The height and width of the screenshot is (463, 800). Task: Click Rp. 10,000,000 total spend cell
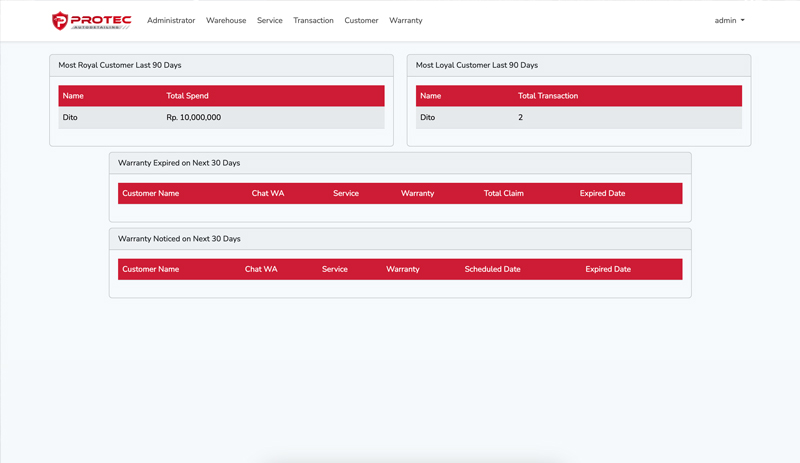point(194,117)
